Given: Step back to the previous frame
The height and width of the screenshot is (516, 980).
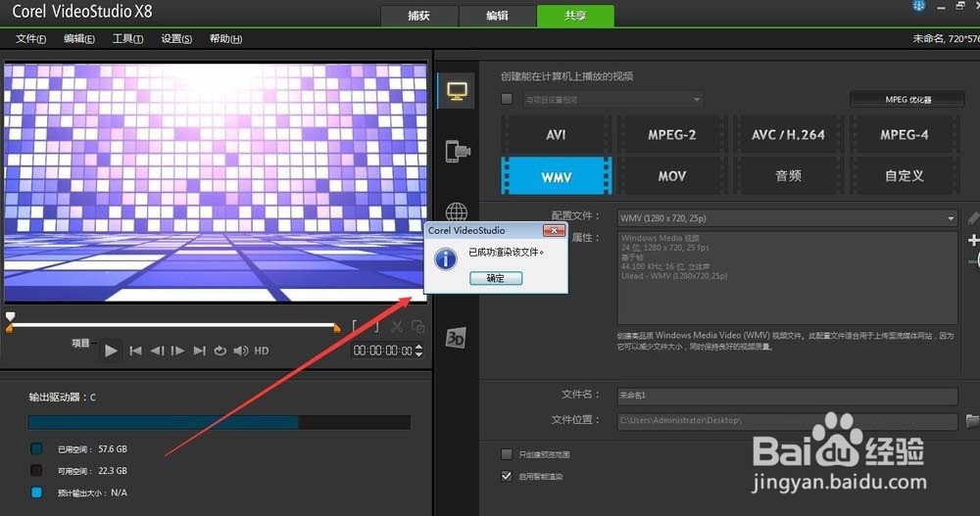Looking at the screenshot, I should click(157, 351).
